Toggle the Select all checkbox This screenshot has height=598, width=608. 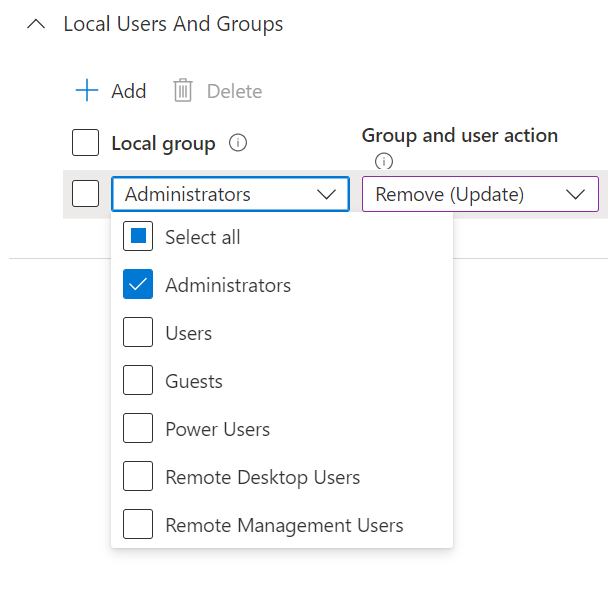138,237
